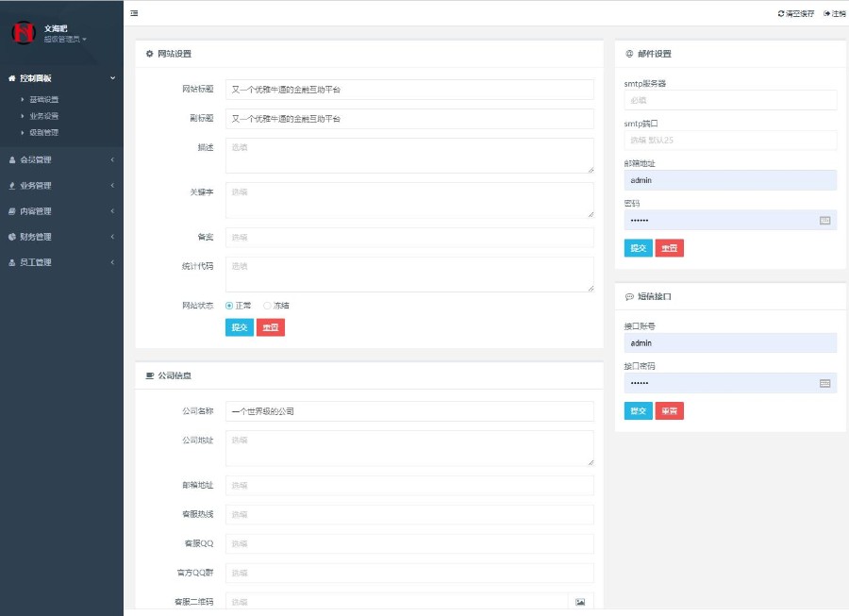Click 重置 button in 邮件设置 panel
849x616 pixels.
tap(669, 248)
